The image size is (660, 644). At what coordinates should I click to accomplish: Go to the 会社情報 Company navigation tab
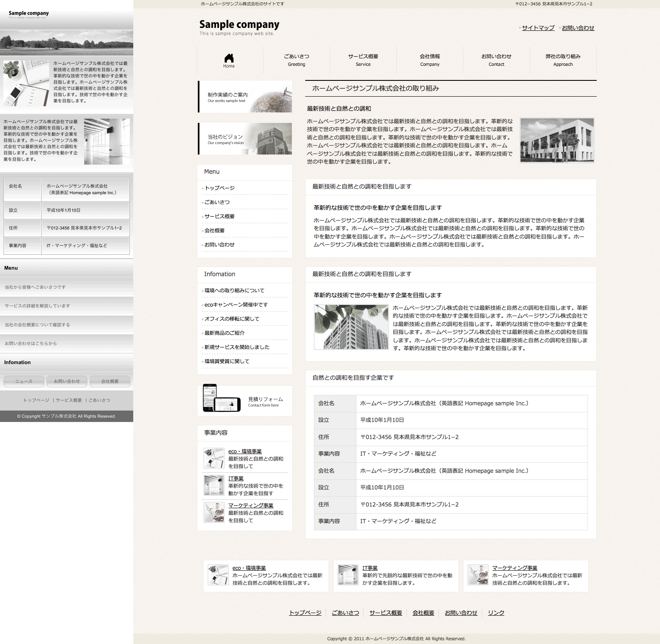[x=430, y=60]
